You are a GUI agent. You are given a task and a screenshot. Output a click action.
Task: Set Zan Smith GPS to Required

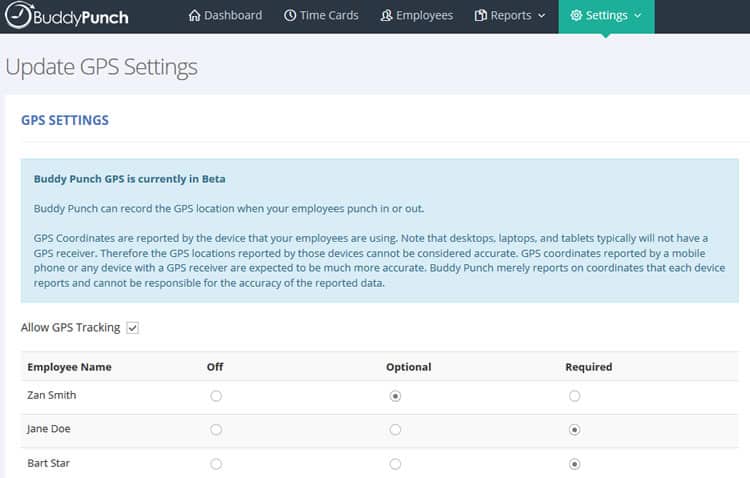(574, 396)
